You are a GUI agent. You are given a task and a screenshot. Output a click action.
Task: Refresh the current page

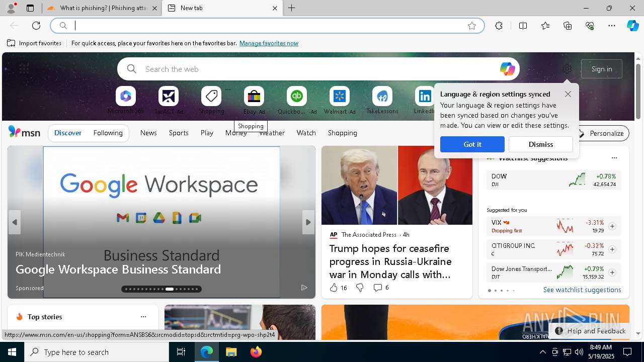[x=36, y=26]
